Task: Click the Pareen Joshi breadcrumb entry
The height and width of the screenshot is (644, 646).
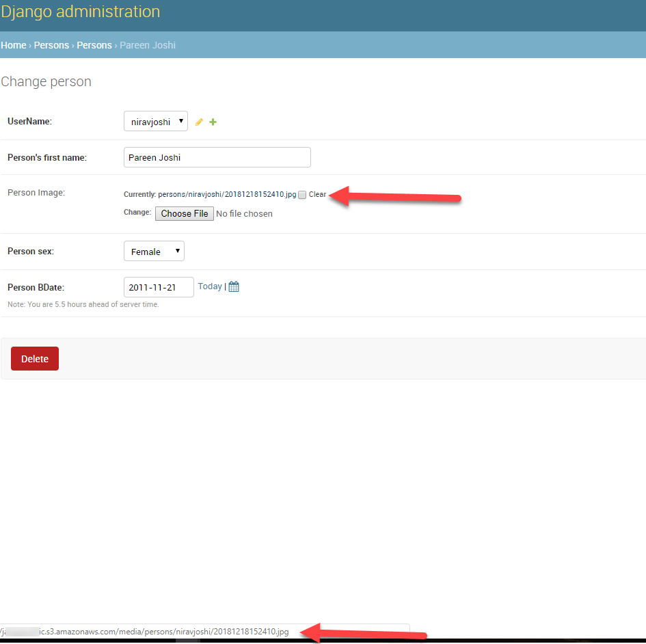Action: click(147, 45)
